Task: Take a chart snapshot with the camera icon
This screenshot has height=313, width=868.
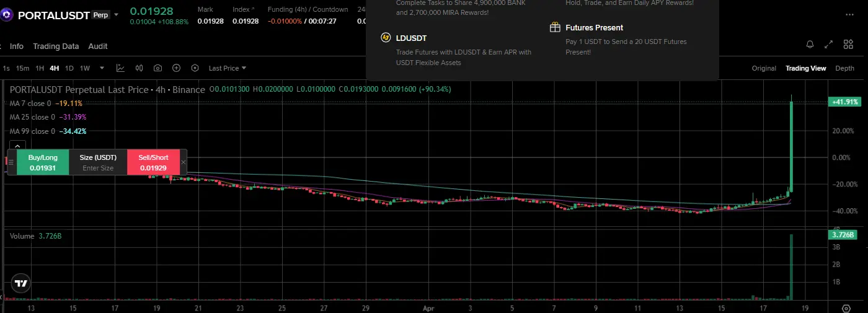Action: [158, 68]
